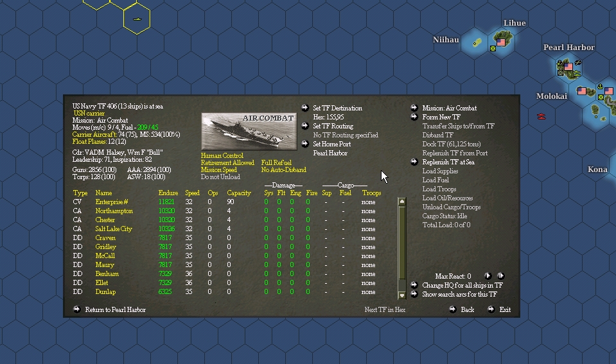This screenshot has height=364, width=616.
Task: Toggle No Auto-Disband setting
Action: [284, 169]
